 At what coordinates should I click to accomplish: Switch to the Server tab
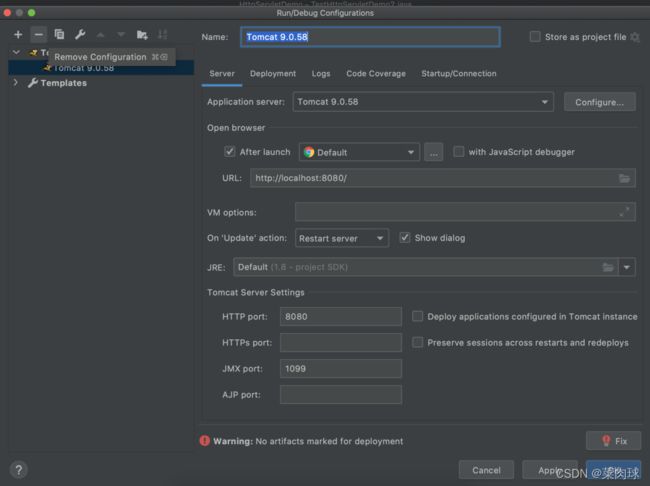tap(222, 73)
